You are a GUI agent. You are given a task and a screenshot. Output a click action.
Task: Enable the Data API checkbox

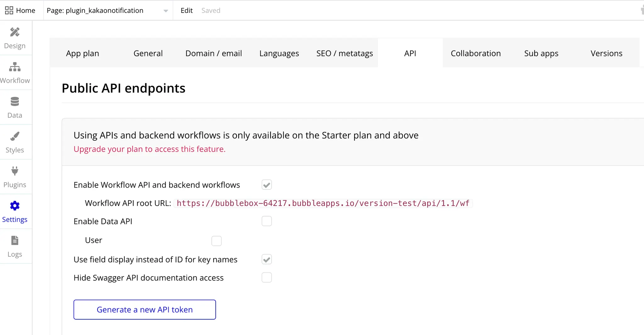click(266, 221)
